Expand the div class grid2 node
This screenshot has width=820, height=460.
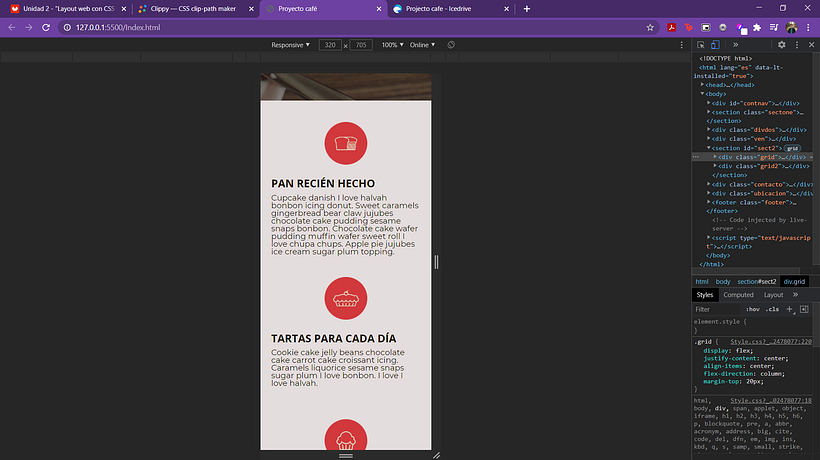tap(715, 166)
